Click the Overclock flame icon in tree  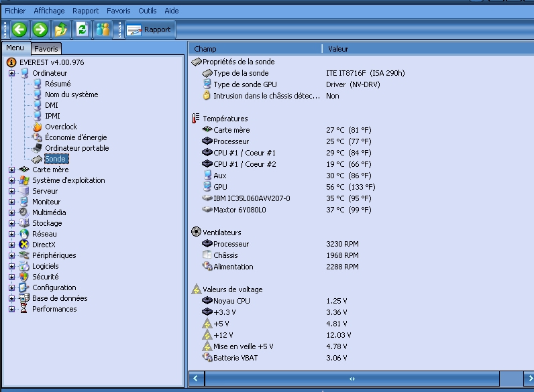38,127
